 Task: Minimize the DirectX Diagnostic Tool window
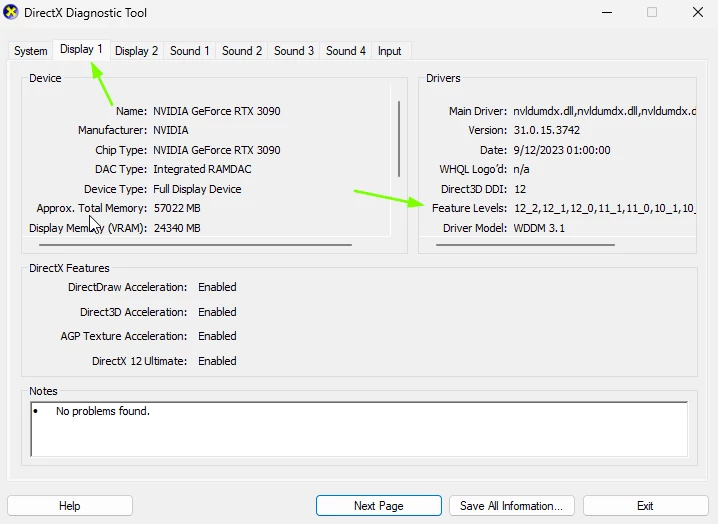click(607, 12)
